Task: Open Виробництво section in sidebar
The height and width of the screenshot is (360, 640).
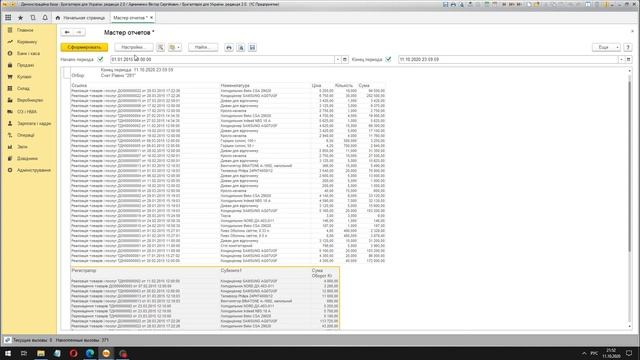Action: tap(30, 100)
